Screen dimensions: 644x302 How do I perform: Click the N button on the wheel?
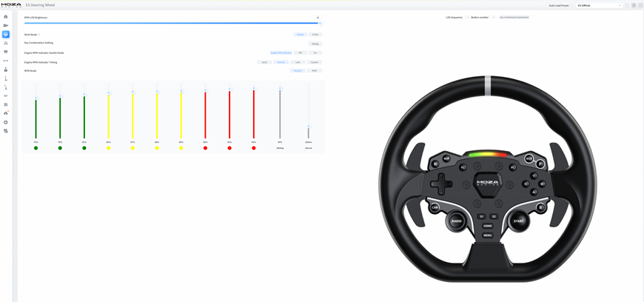pyautogui.click(x=435, y=164)
